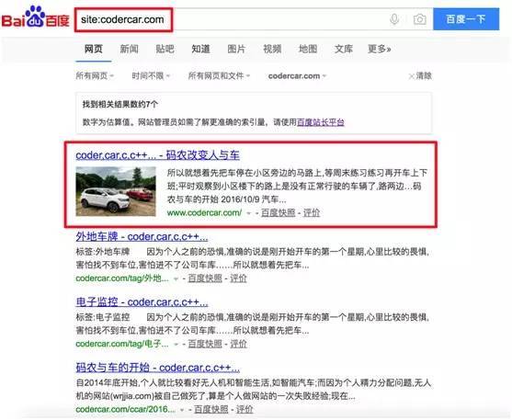Image resolution: width=512 pixels, height=420 pixels.
Task: Open the 百度站长平台 link
Action: coord(321,122)
